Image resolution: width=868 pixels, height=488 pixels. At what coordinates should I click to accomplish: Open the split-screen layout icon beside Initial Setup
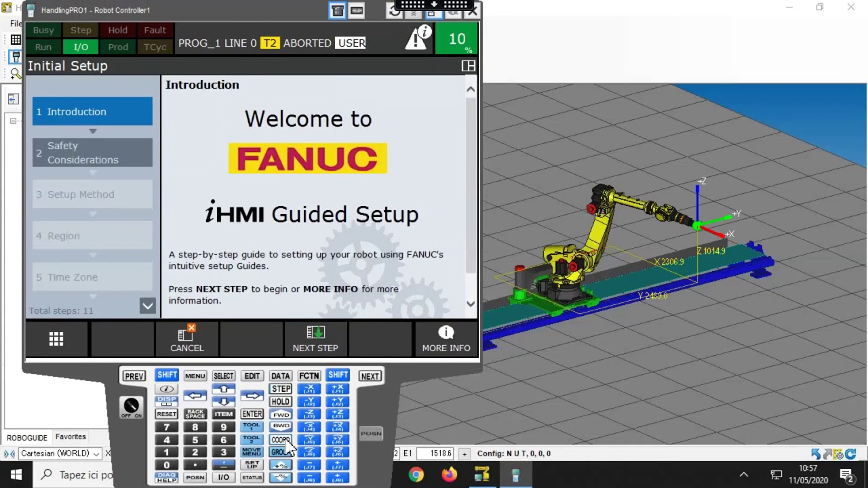pos(468,66)
